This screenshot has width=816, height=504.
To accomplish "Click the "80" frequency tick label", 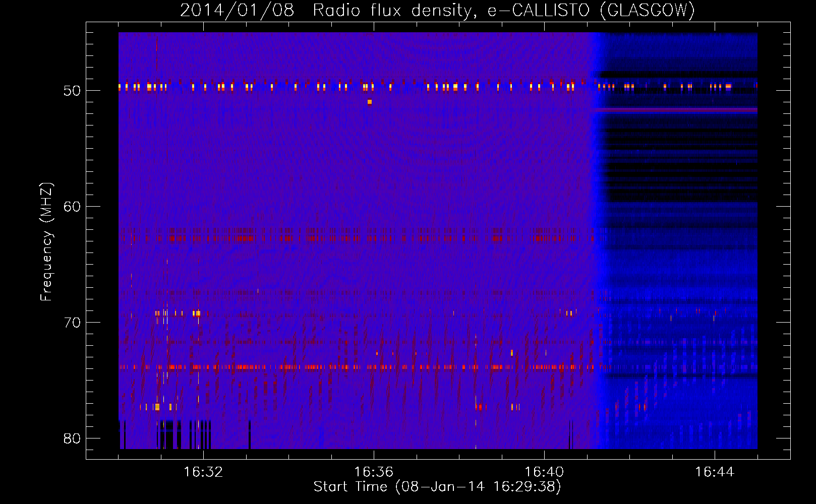I will click(x=72, y=438).
